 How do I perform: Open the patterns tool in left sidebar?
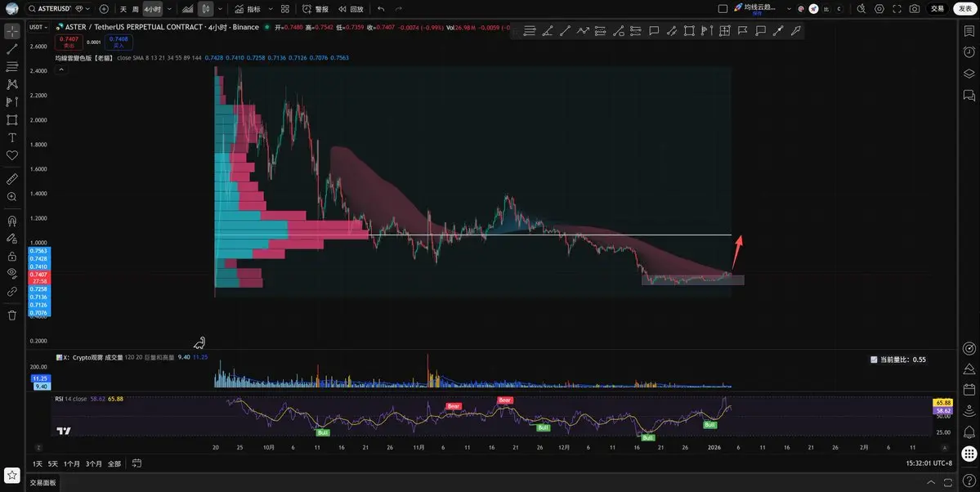coord(12,84)
